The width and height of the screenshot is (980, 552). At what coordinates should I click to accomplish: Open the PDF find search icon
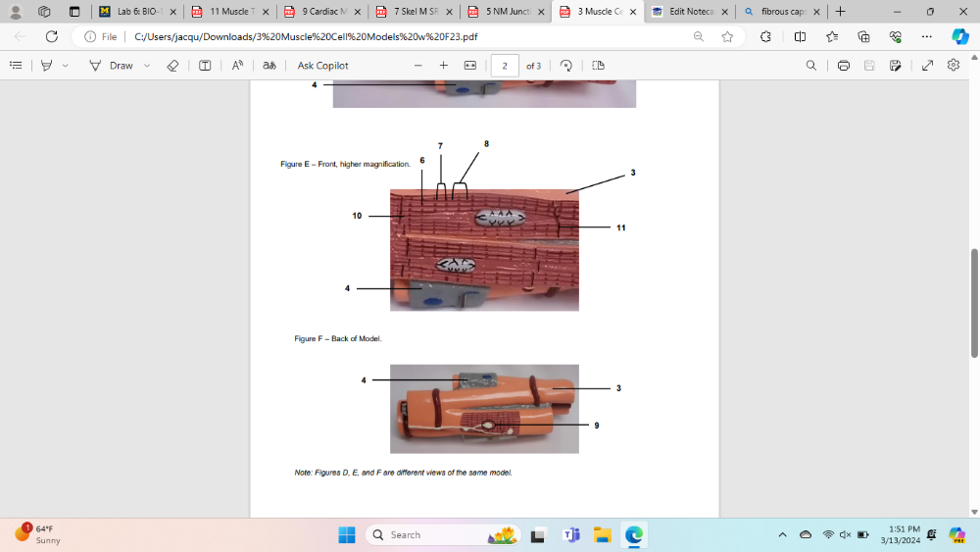pos(810,66)
